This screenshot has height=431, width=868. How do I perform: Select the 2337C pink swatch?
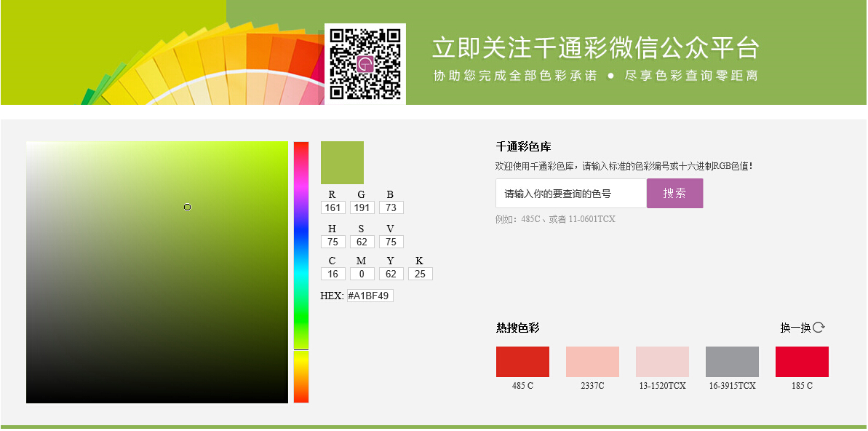click(x=592, y=362)
